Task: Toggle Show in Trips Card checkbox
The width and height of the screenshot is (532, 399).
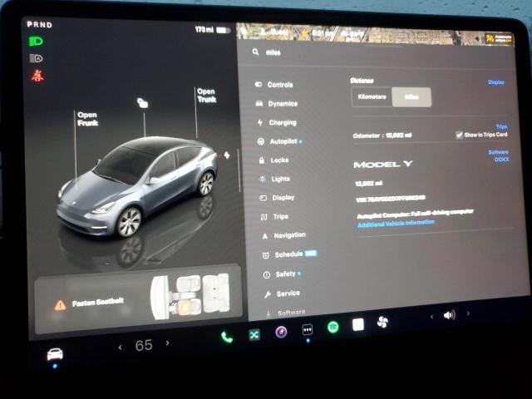Action: pos(459,135)
